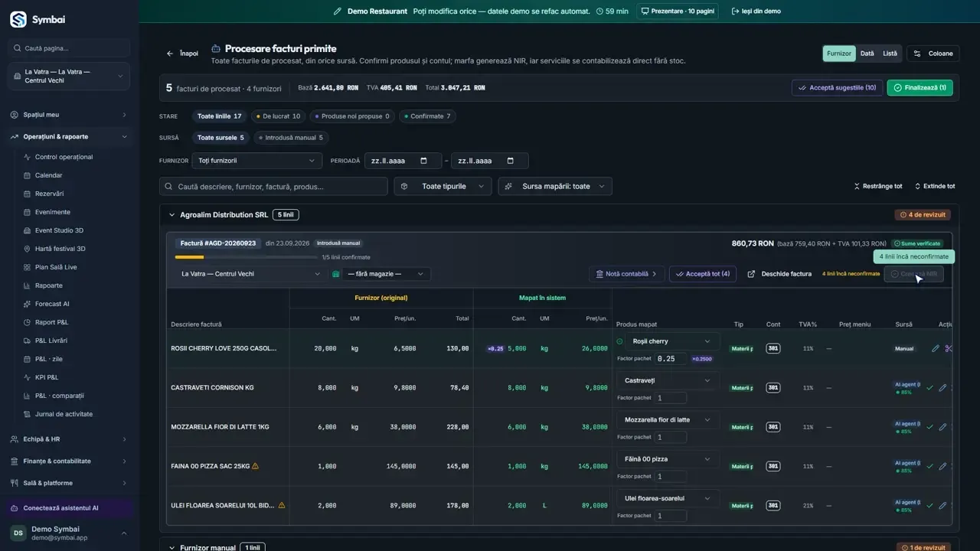The width and height of the screenshot is (980, 551).
Task: Click the warning triangle beside FAINA 00 PIZZA
Action: [x=255, y=466]
